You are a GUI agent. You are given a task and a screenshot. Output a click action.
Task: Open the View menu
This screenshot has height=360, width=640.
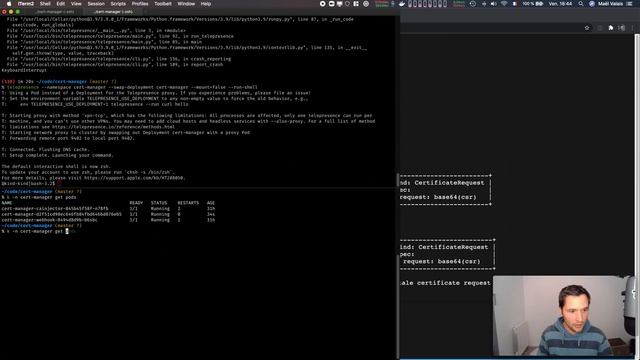[76, 4]
